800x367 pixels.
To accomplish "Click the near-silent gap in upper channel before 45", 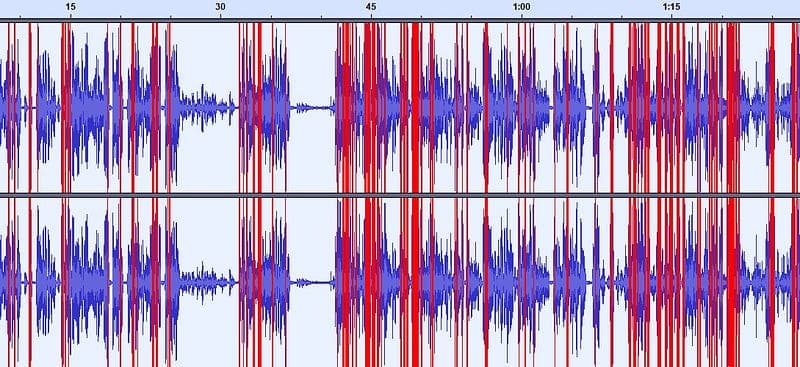I will coord(312,108).
